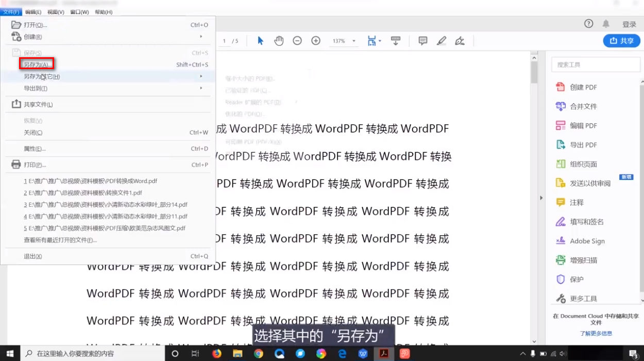Open 组织页面 tool

[576, 164]
